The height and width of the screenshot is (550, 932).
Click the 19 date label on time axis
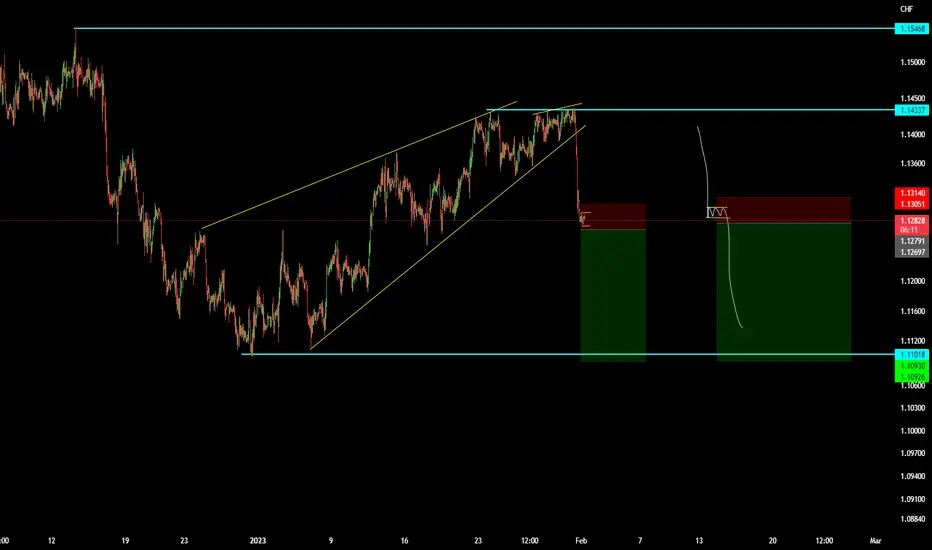coord(125,541)
